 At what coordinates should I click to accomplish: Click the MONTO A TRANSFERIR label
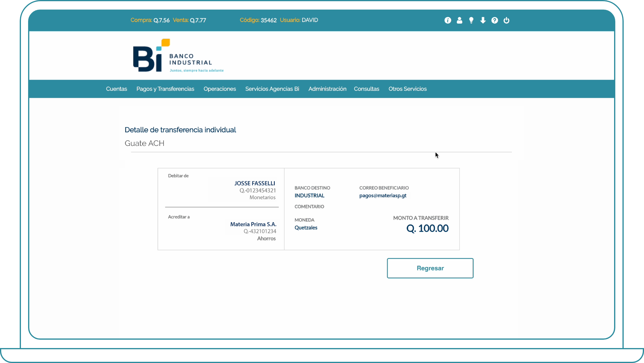[421, 218]
